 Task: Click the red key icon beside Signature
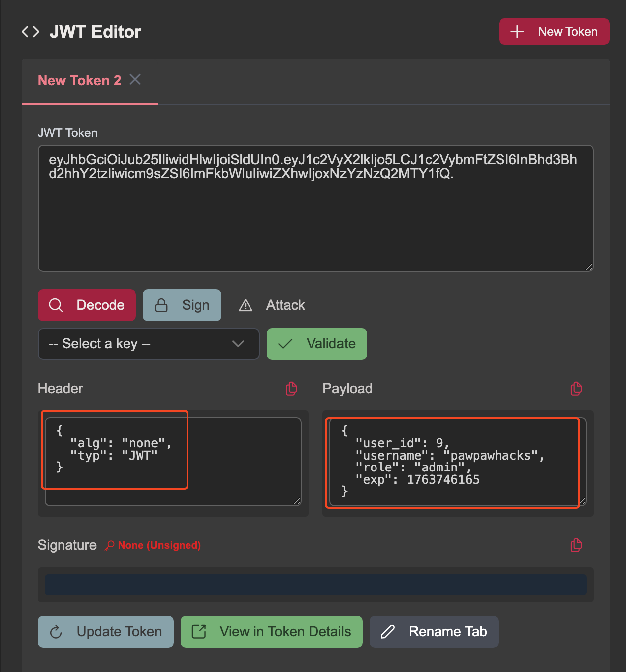click(x=109, y=545)
